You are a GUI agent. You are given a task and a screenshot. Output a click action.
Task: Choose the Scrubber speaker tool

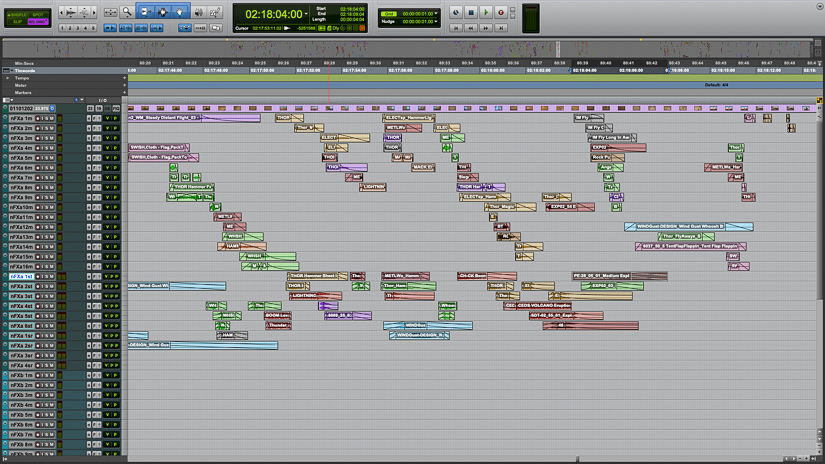click(x=198, y=12)
